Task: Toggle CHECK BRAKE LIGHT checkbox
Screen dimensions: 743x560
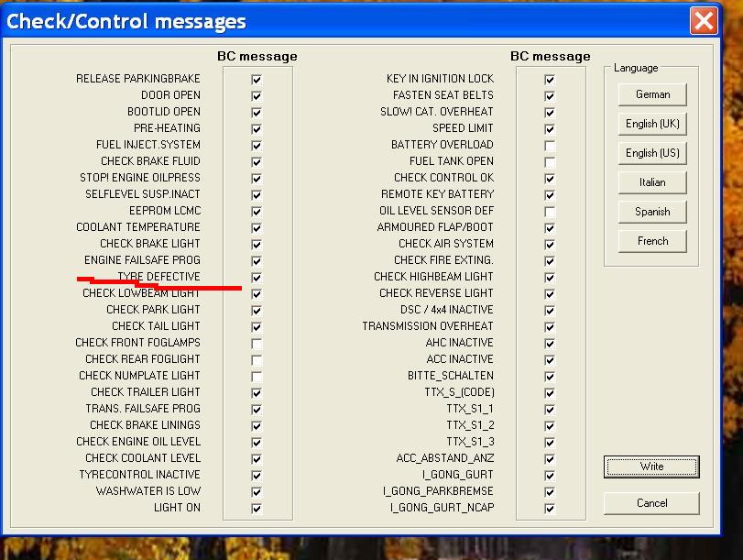Action: (257, 244)
